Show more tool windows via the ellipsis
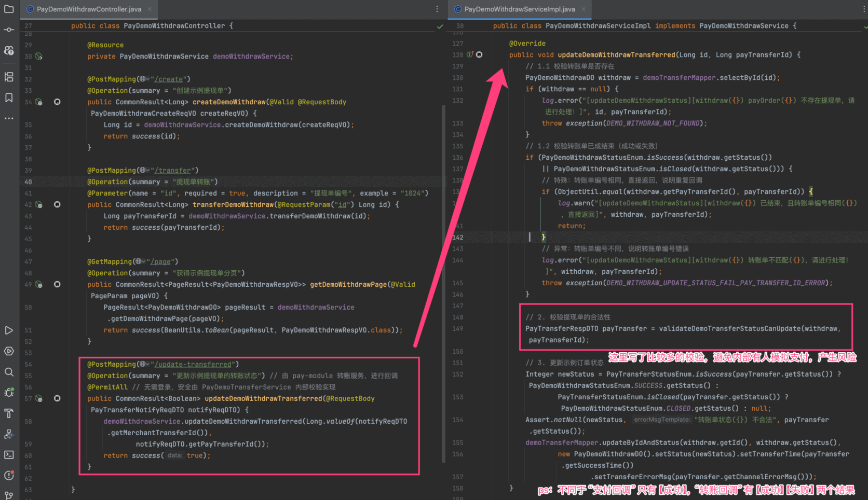 tap(9, 118)
